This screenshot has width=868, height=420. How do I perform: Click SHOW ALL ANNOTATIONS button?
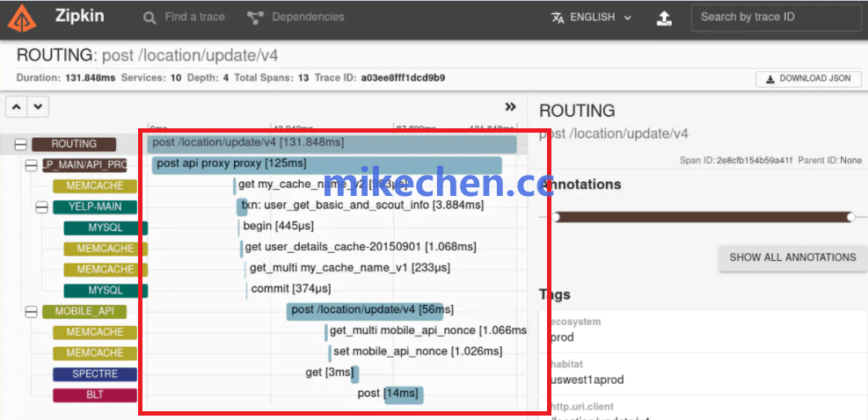(x=792, y=257)
